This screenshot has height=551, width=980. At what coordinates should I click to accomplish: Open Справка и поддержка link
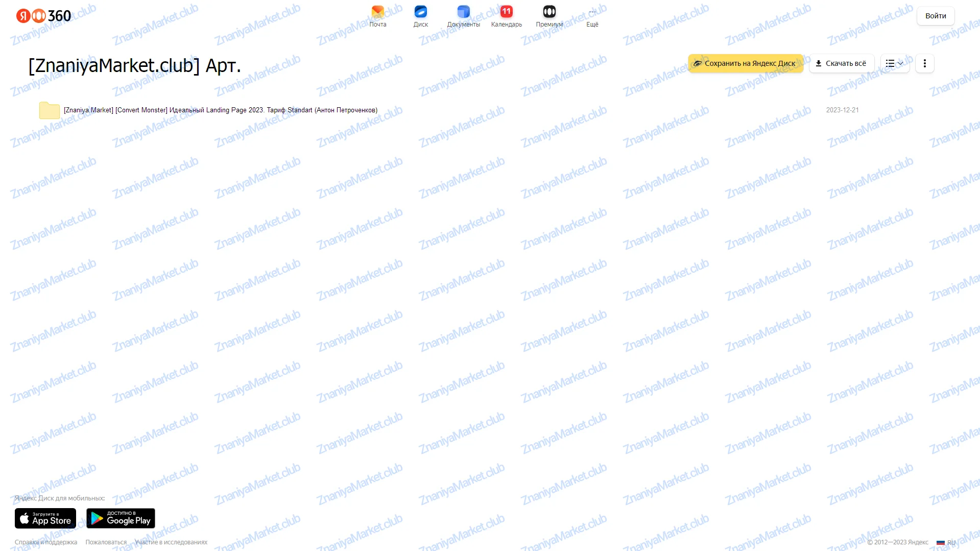[x=45, y=542]
